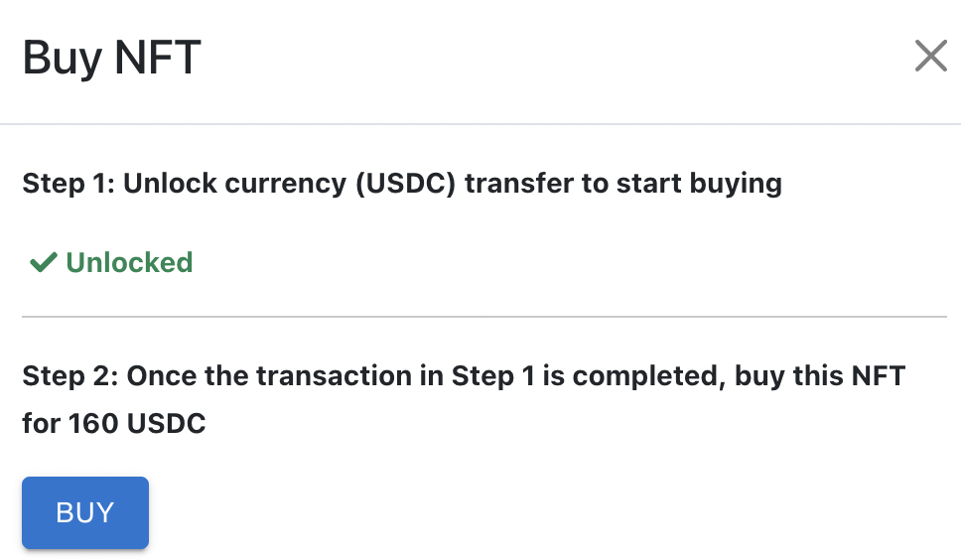Click the green checkmark icon
Screen dimensions: 961x560
43,263
